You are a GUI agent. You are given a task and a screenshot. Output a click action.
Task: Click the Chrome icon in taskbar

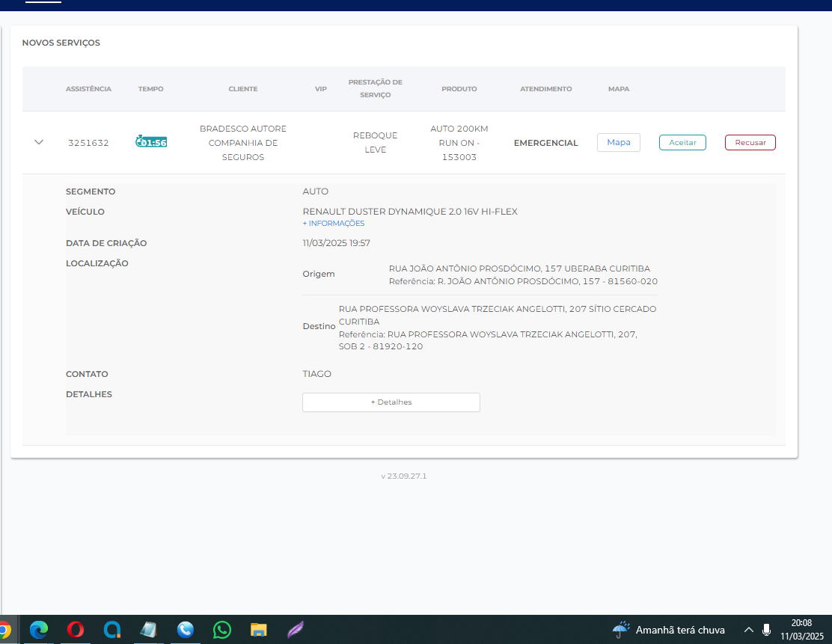[x=4, y=630]
